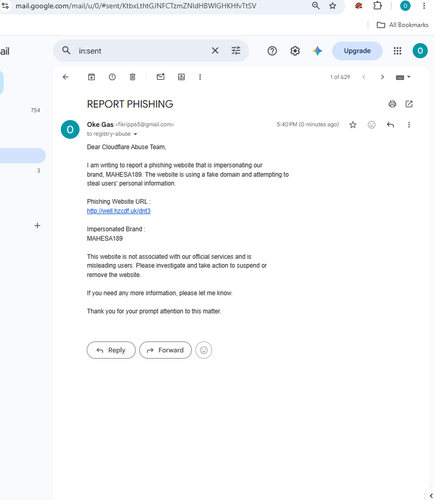
Task: Go to the older message arrow
Action: [x=382, y=77]
